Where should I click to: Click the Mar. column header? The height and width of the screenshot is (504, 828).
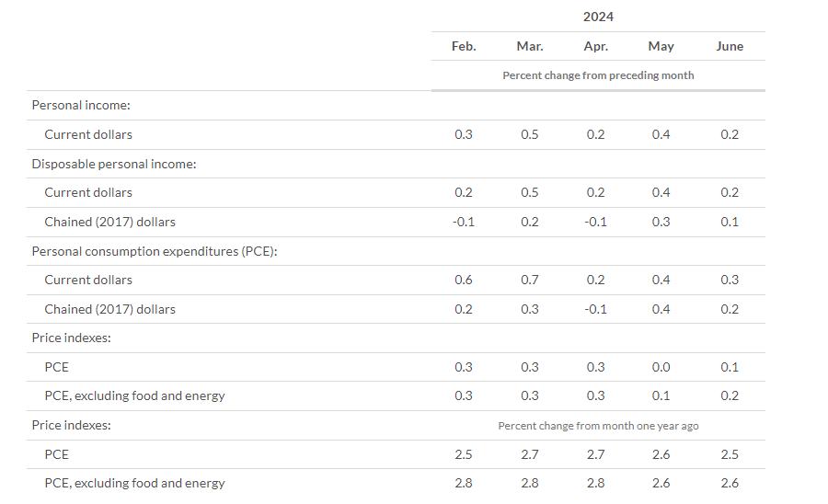[530, 46]
